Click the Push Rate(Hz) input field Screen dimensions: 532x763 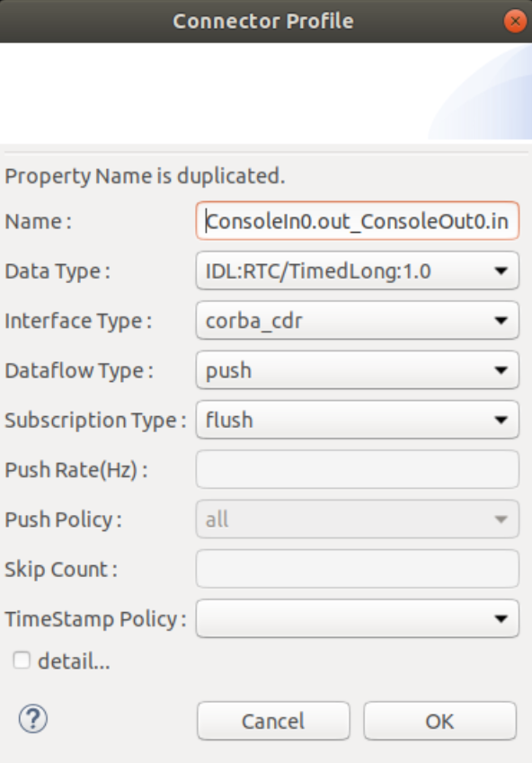[358, 470]
